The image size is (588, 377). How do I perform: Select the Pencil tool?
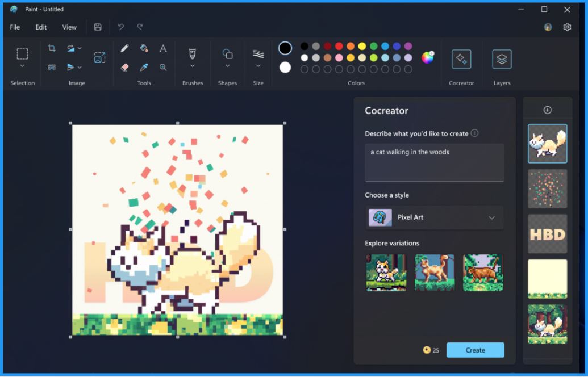(125, 48)
